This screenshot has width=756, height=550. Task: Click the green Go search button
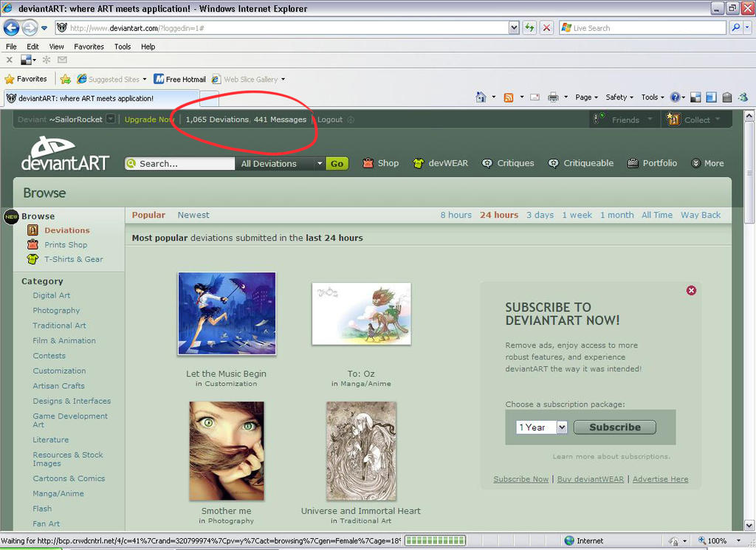[x=337, y=163]
